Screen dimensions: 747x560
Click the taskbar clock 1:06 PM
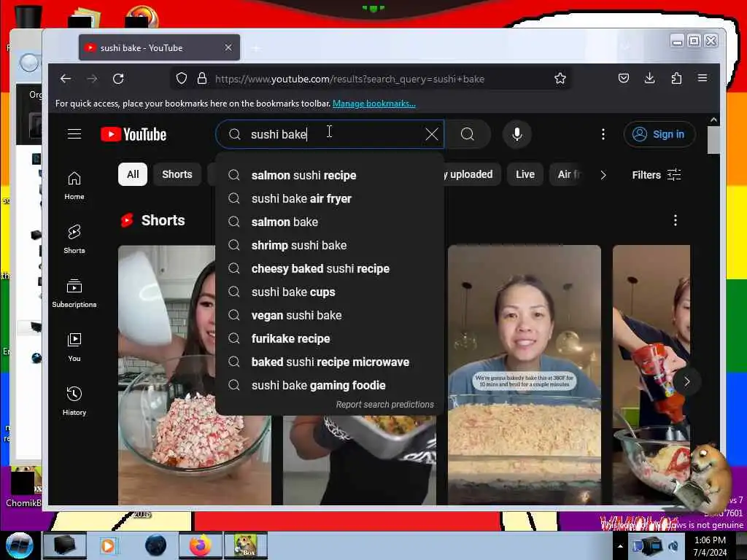point(710,540)
